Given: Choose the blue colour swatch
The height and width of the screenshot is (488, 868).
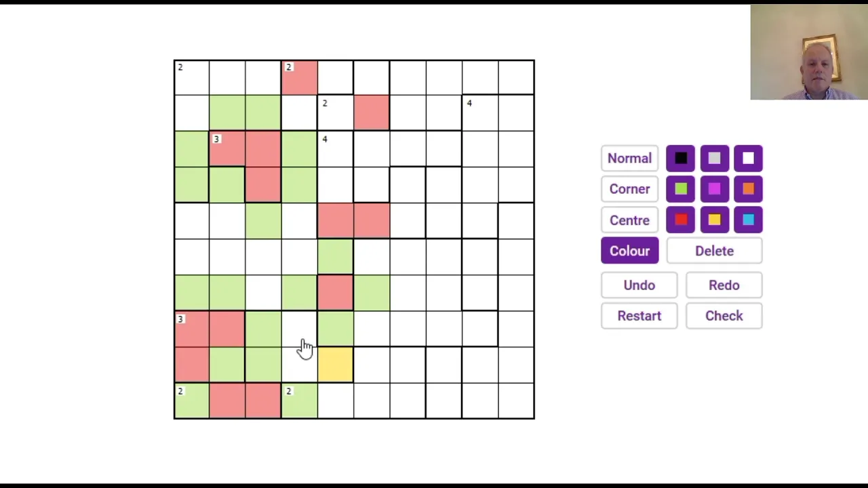Looking at the screenshot, I should (748, 220).
